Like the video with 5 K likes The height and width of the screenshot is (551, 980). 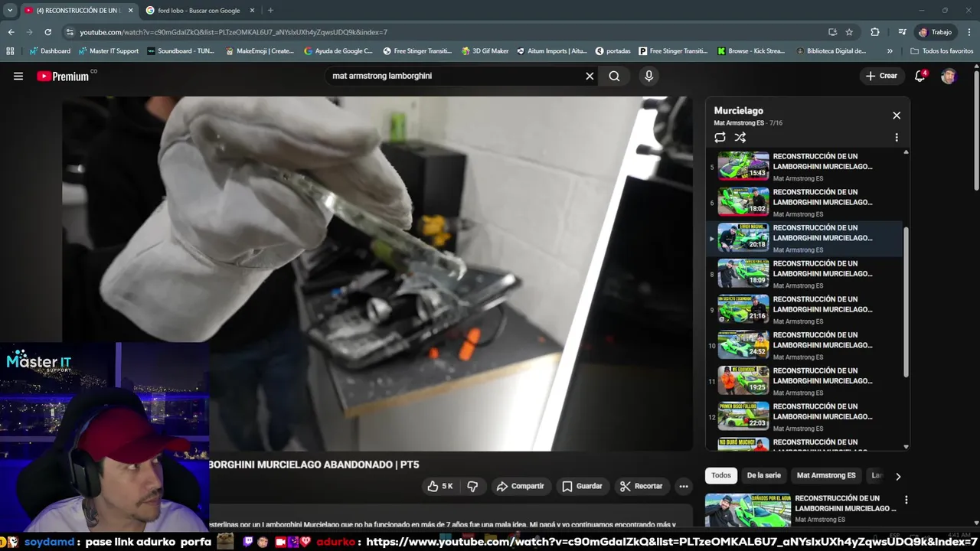(440, 486)
